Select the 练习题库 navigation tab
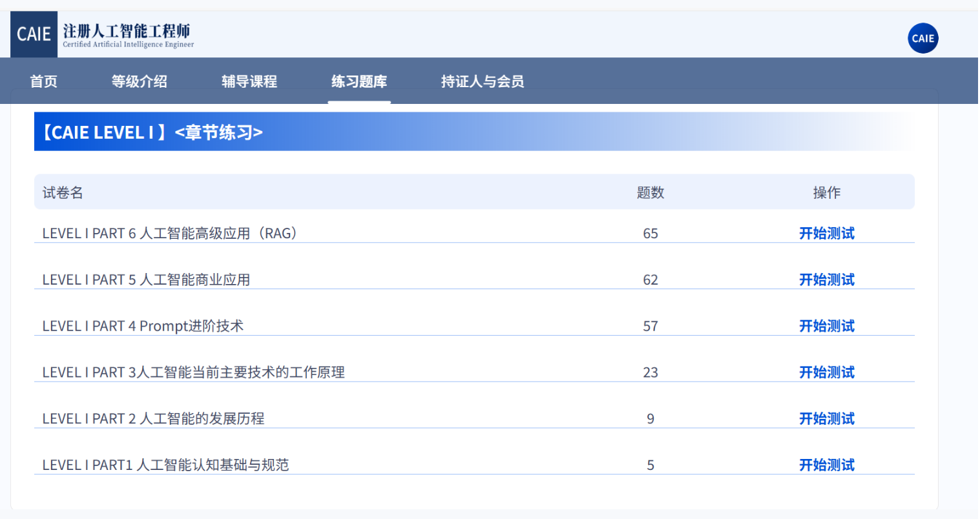Screen dimensions: 980x519 pyautogui.click(x=359, y=81)
